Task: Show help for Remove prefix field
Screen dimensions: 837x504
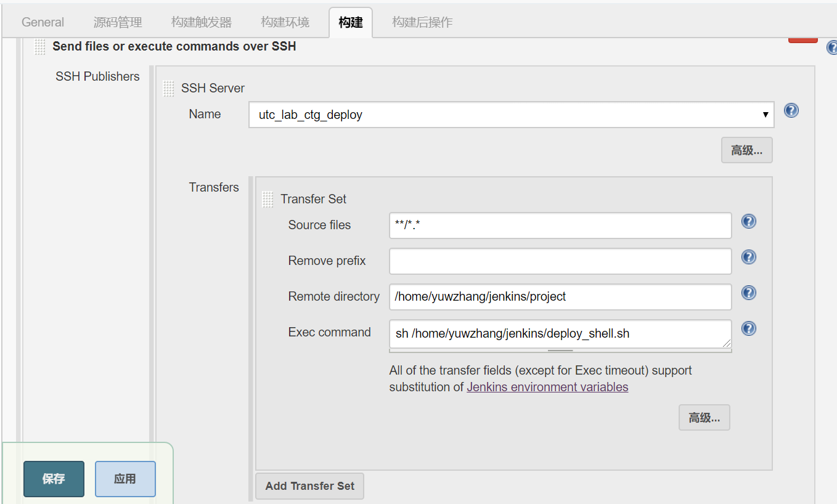Action: pos(748,258)
